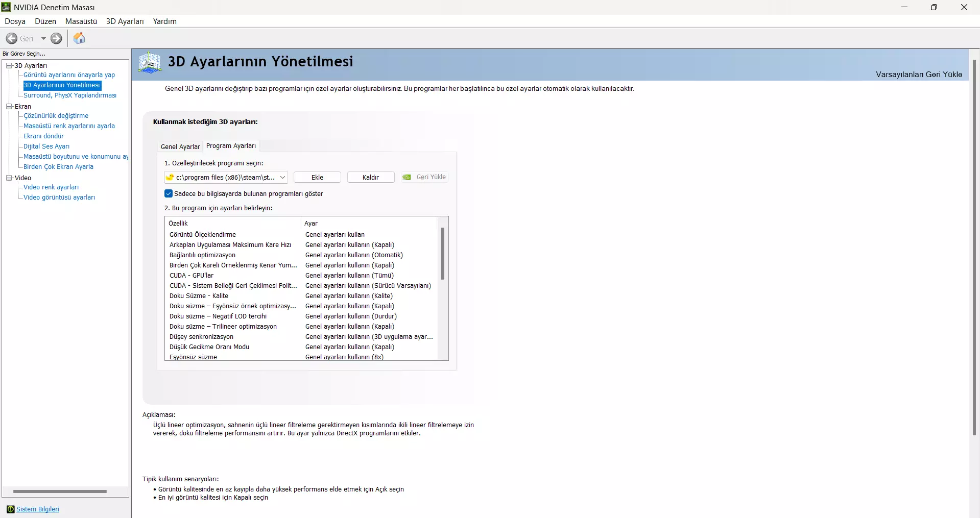Select the 'Görüntü Ölçeklendirme' setting row
This screenshot has width=980, height=518.
[x=301, y=235]
